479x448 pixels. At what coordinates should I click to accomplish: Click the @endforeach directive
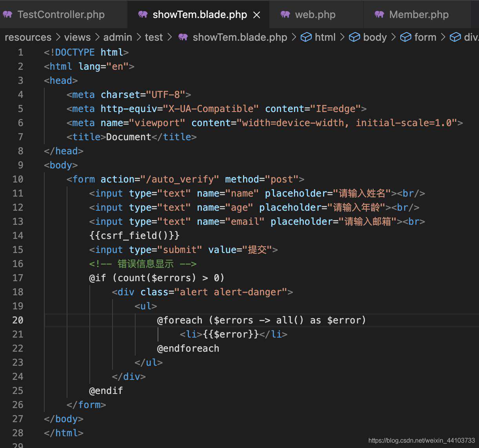tap(188, 349)
